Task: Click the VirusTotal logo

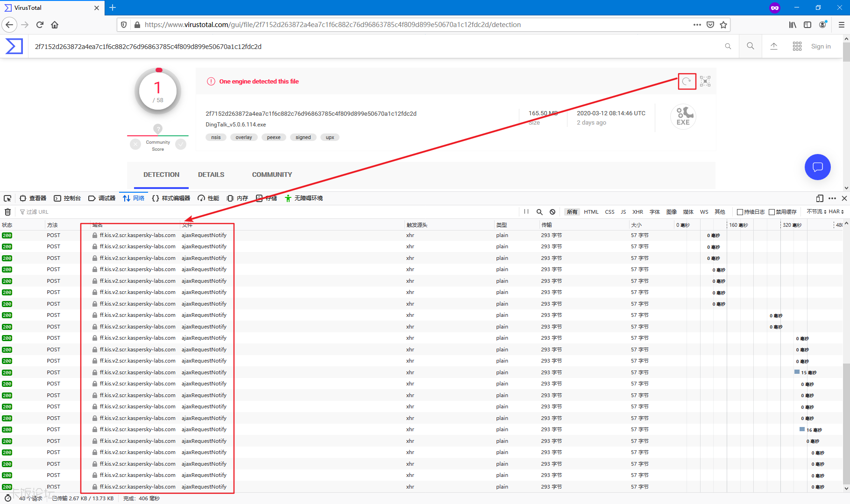Action: point(14,46)
